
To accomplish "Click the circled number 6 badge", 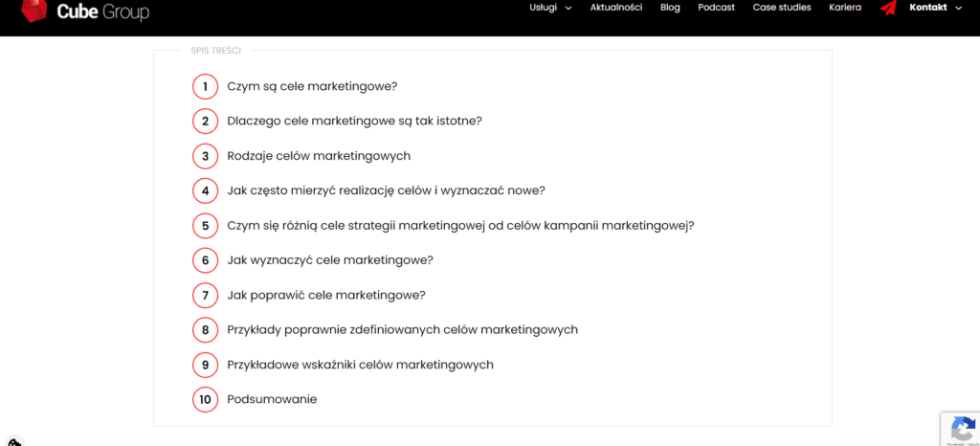I will point(205,260).
